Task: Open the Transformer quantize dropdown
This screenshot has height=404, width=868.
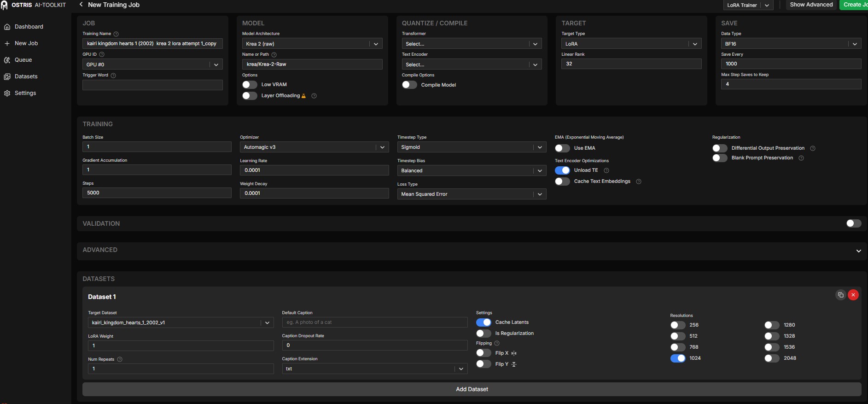Action: pyautogui.click(x=472, y=44)
